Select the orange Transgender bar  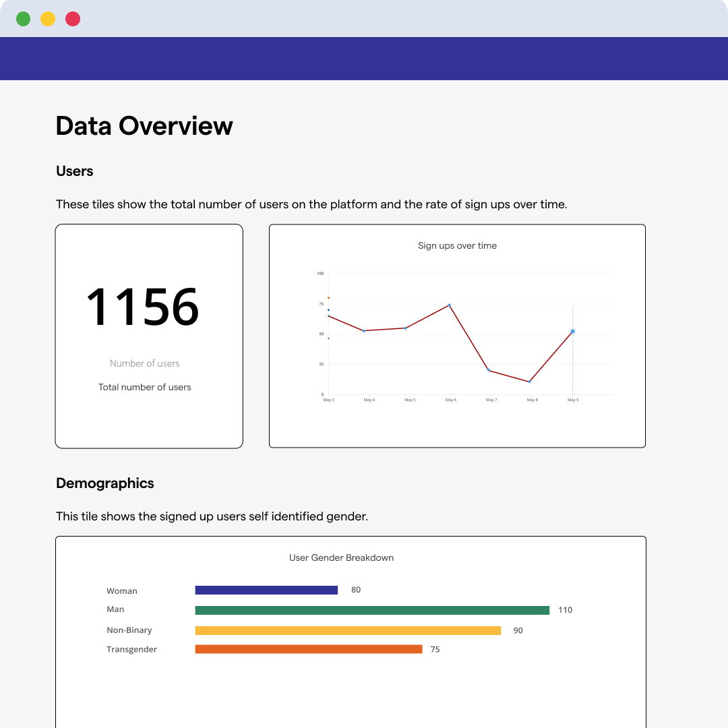[309, 649]
